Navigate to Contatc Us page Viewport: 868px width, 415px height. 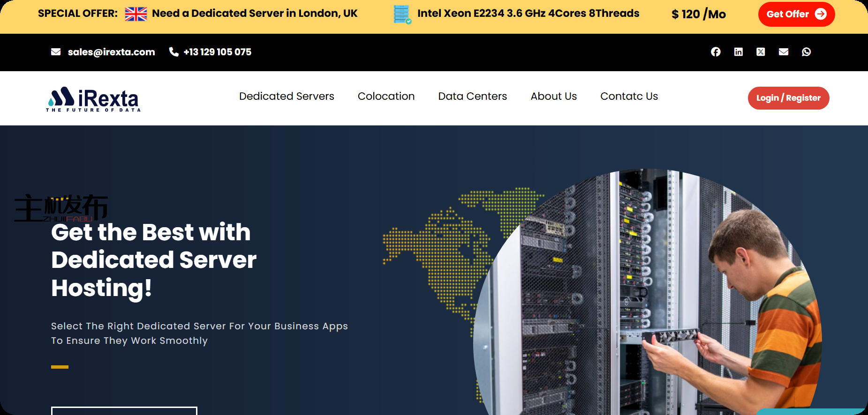[x=629, y=96]
